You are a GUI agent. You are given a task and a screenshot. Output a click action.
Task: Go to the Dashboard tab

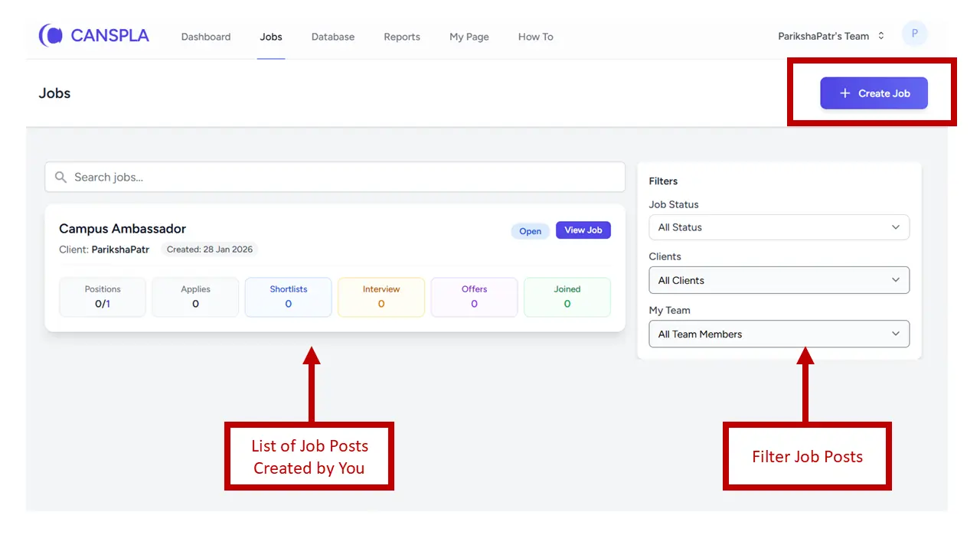point(206,37)
